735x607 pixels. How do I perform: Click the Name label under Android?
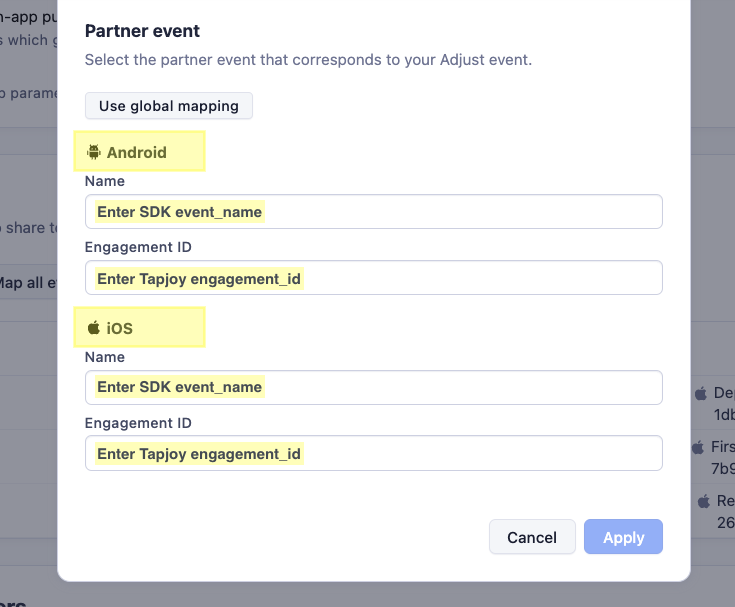pos(105,181)
